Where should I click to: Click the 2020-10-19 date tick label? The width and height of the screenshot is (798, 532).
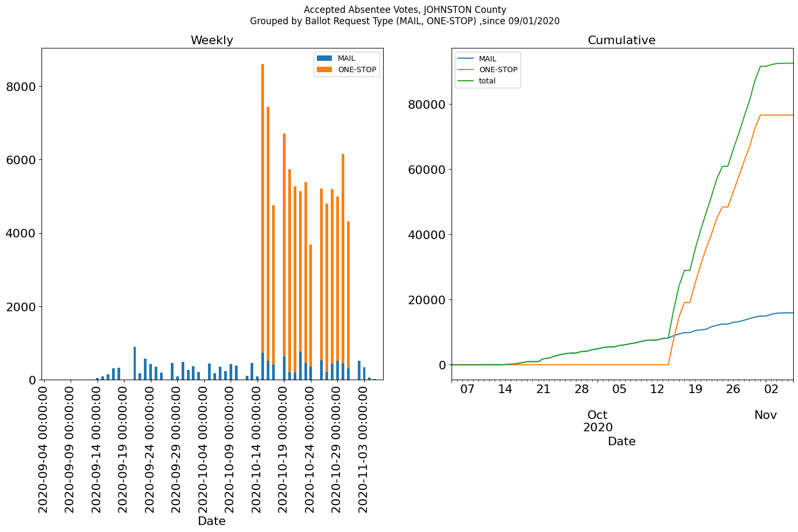coord(283,449)
